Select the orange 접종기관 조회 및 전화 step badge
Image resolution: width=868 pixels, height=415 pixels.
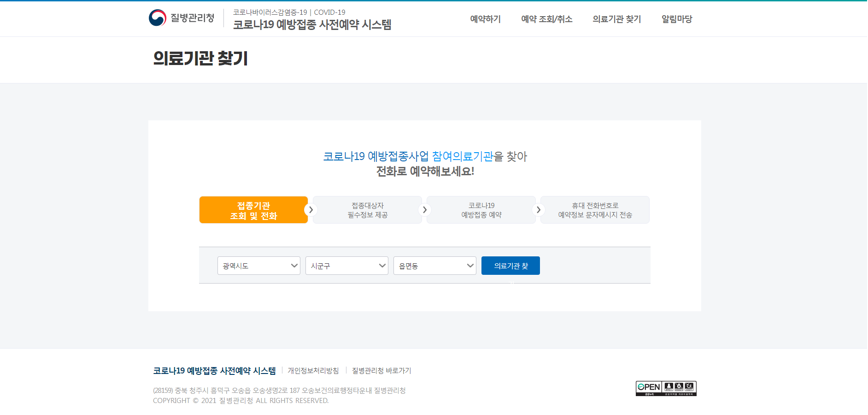point(253,209)
